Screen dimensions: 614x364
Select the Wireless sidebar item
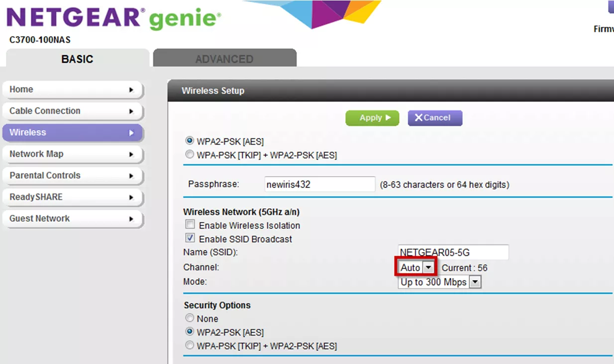coord(73,132)
